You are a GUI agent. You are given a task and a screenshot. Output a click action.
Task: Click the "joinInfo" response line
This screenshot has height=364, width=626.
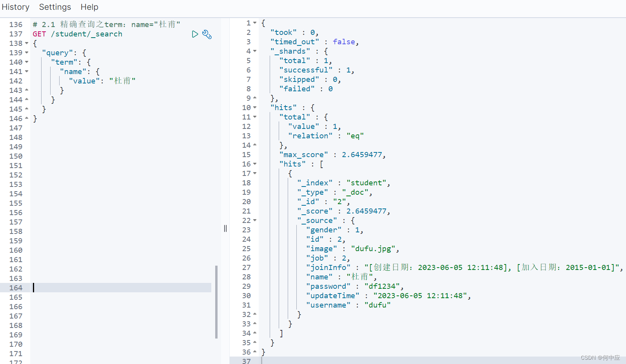(x=465, y=268)
